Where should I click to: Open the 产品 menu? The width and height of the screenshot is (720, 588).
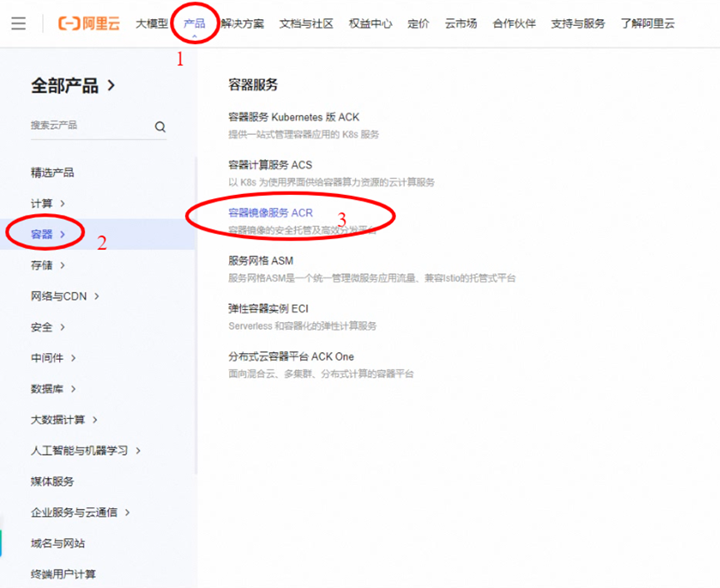coord(194,23)
